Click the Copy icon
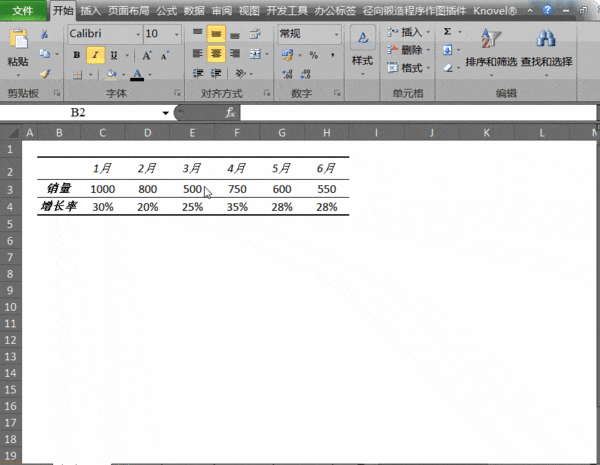Image resolution: width=600 pixels, height=465 pixels. (45, 54)
